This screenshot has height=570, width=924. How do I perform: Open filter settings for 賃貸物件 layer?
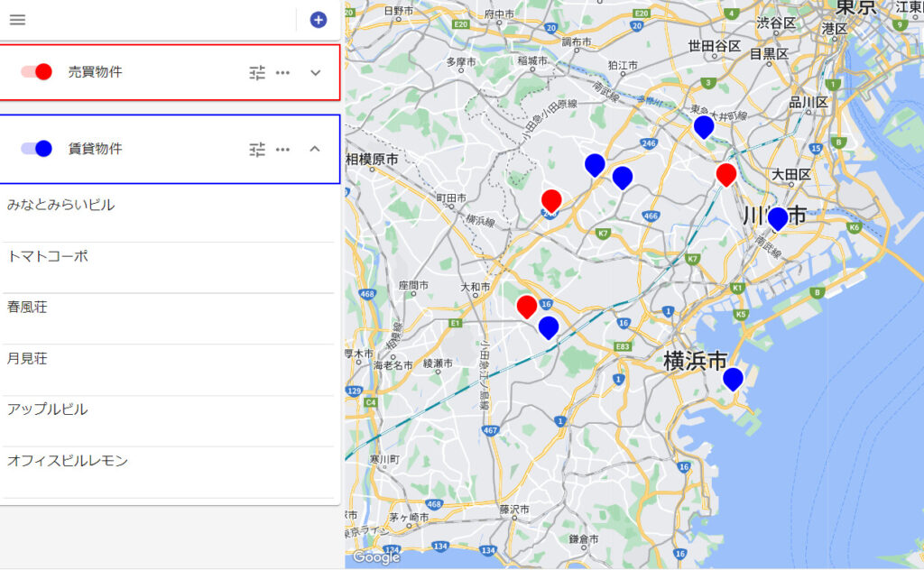(257, 149)
